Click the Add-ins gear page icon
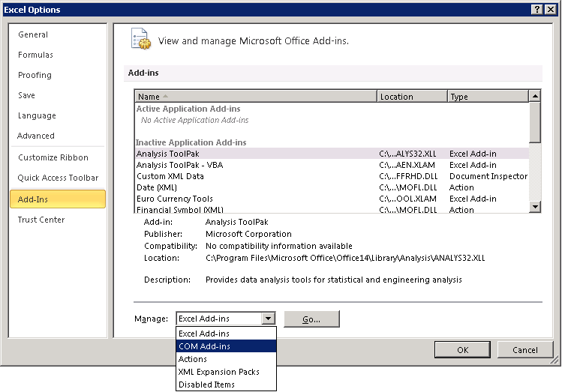The width and height of the screenshot is (562, 392). [140, 39]
